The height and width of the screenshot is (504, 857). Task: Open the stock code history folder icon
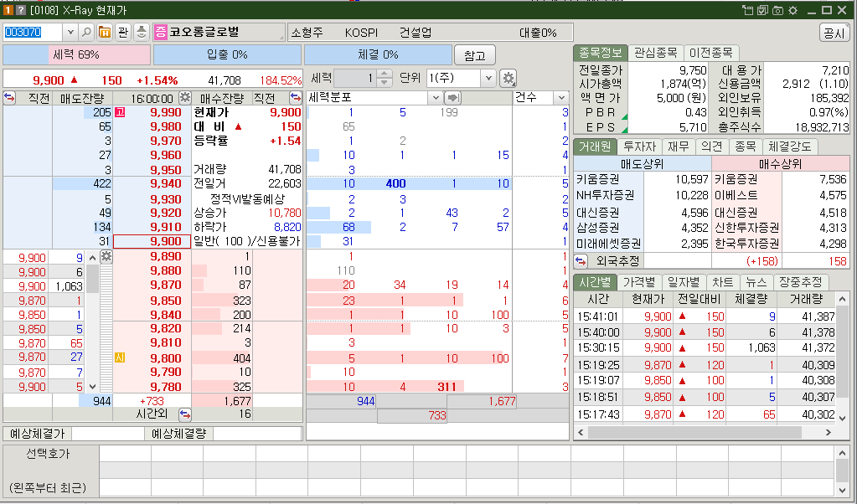[x=105, y=33]
